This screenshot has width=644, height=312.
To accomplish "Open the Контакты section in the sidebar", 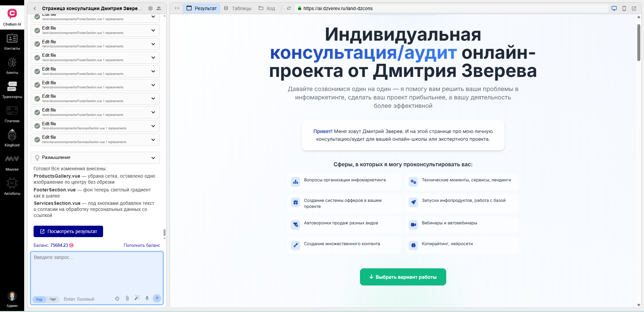I will tap(12, 42).
